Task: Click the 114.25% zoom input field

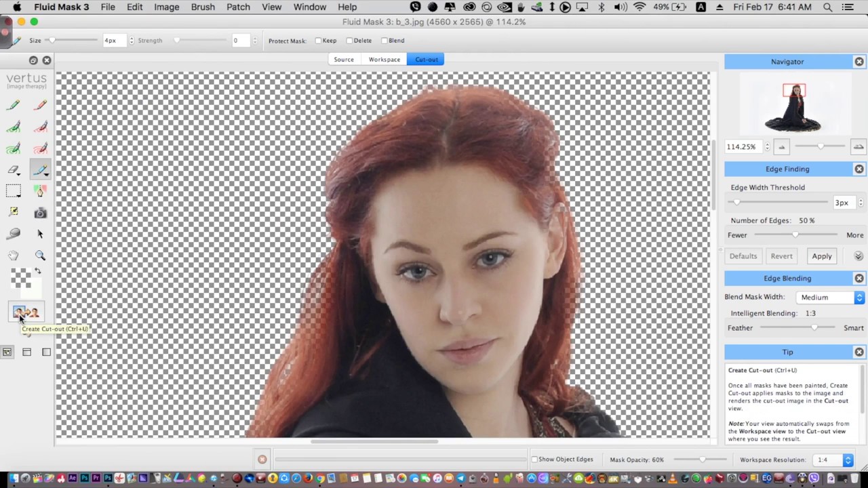Action: click(x=743, y=146)
